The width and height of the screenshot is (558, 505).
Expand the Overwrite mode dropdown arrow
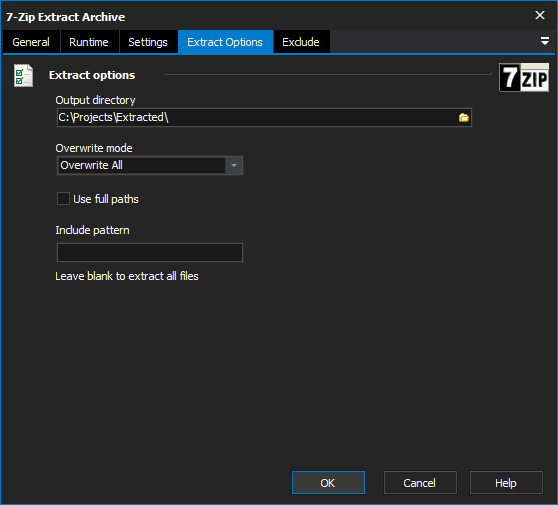point(234,165)
